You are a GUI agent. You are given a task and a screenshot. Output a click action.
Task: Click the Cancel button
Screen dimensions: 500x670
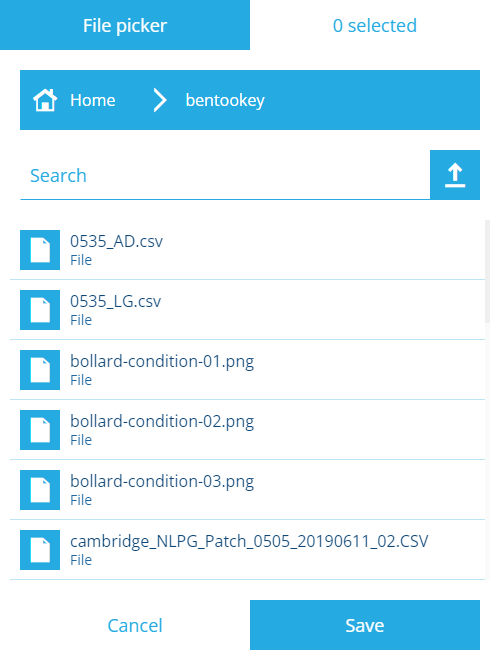coord(135,625)
